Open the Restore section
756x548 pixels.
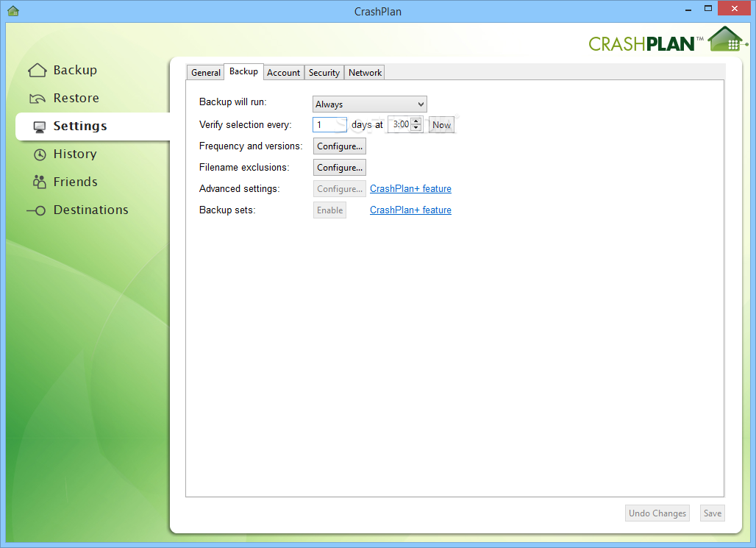pos(76,98)
